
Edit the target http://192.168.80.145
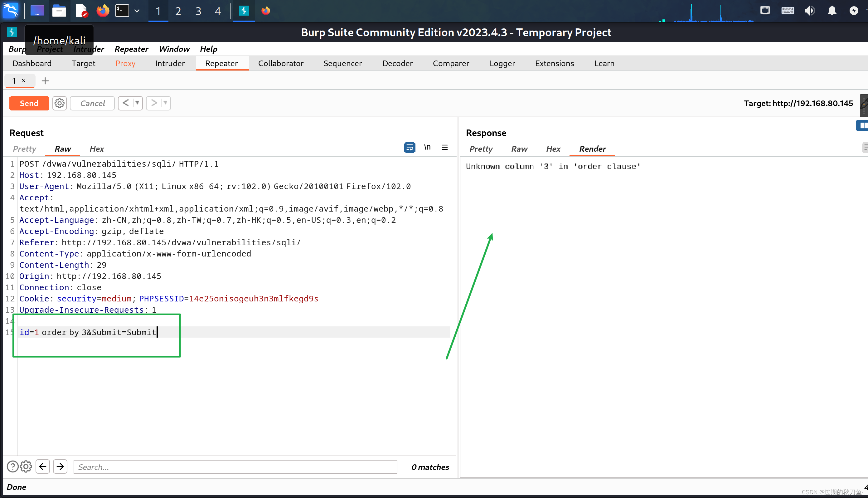[798, 103]
